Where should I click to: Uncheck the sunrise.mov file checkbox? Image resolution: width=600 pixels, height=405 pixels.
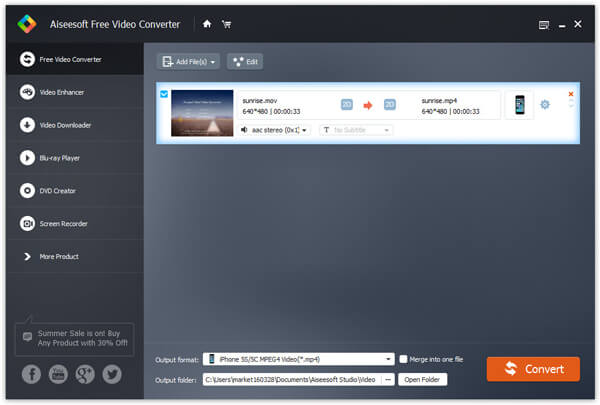164,94
